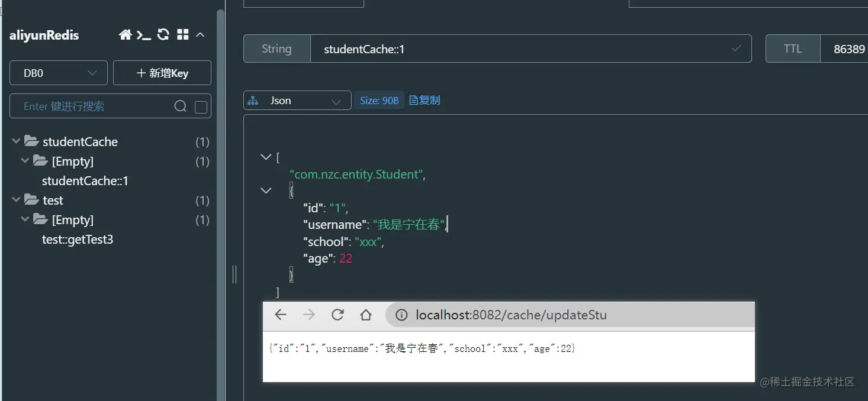Image resolution: width=868 pixels, height=401 pixels.
Task: Collapse the outer JSON array chevron
Action: point(266,157)
